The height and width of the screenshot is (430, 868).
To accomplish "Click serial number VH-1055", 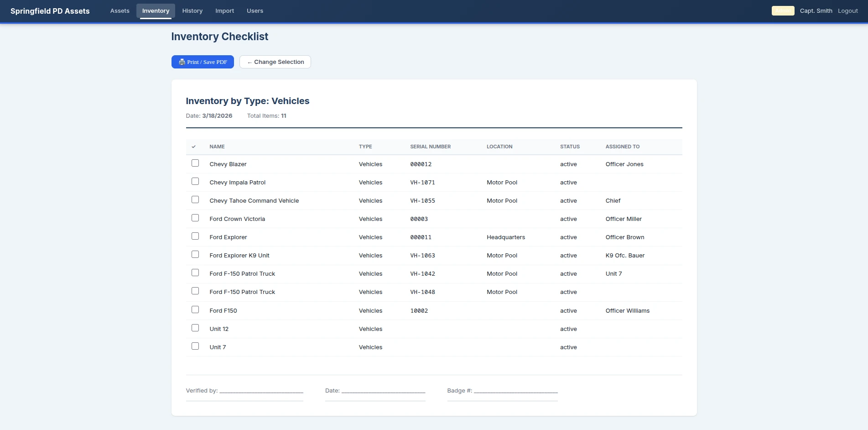I will 422,201.
